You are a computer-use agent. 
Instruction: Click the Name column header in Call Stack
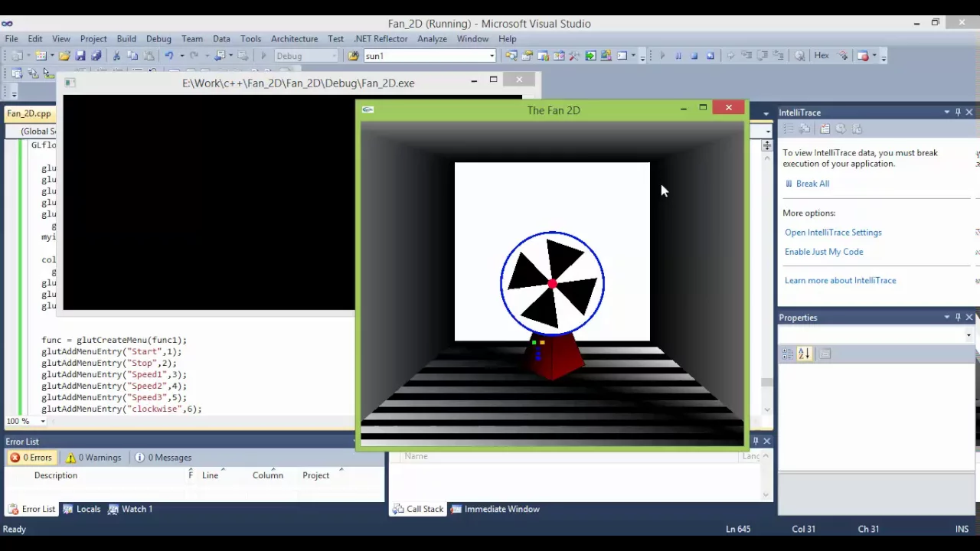point(416,456)
